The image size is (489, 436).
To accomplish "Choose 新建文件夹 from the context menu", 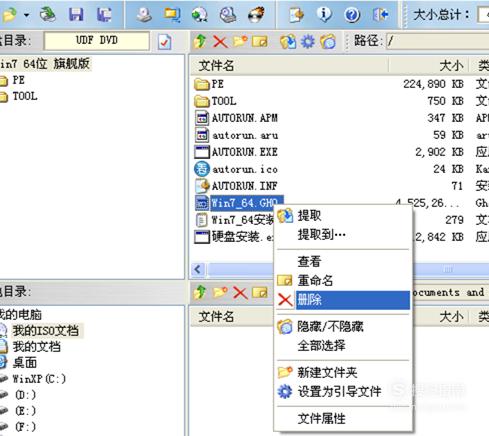I will [x=343, y=372].
